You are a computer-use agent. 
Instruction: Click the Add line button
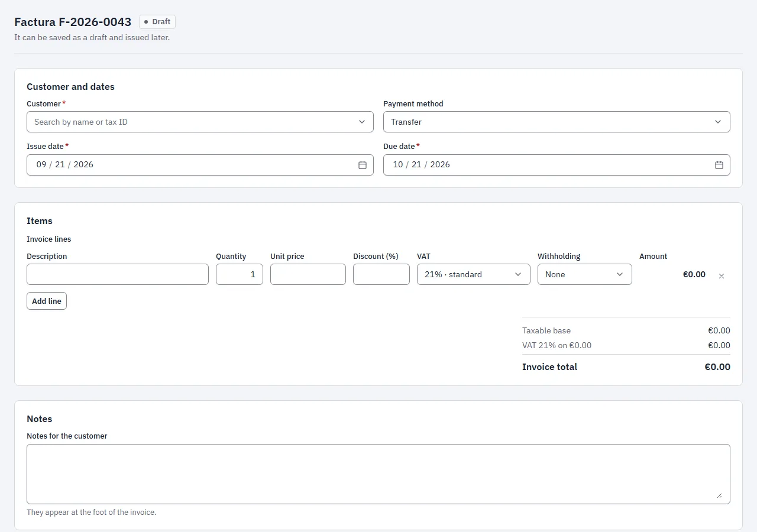[x=47, y=301]
